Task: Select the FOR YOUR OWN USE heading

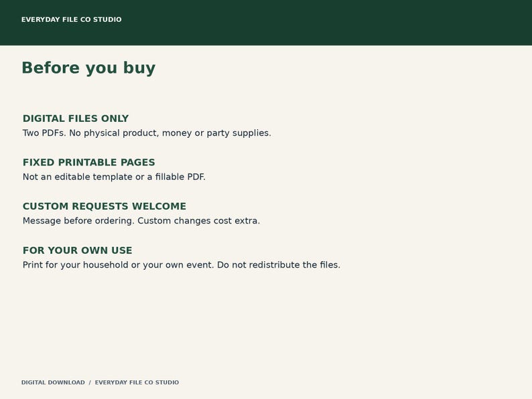Action: [x=77, y=250]
